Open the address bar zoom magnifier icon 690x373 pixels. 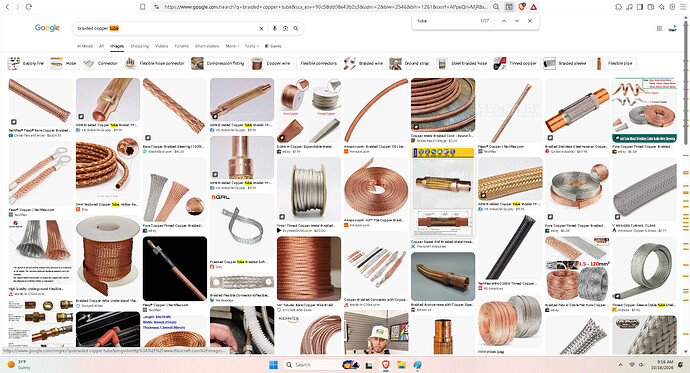pyautogui.click(x=496, y=7)
